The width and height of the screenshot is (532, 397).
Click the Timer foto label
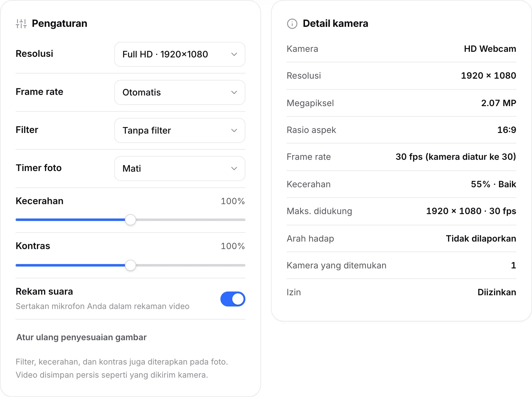[39, 168]
